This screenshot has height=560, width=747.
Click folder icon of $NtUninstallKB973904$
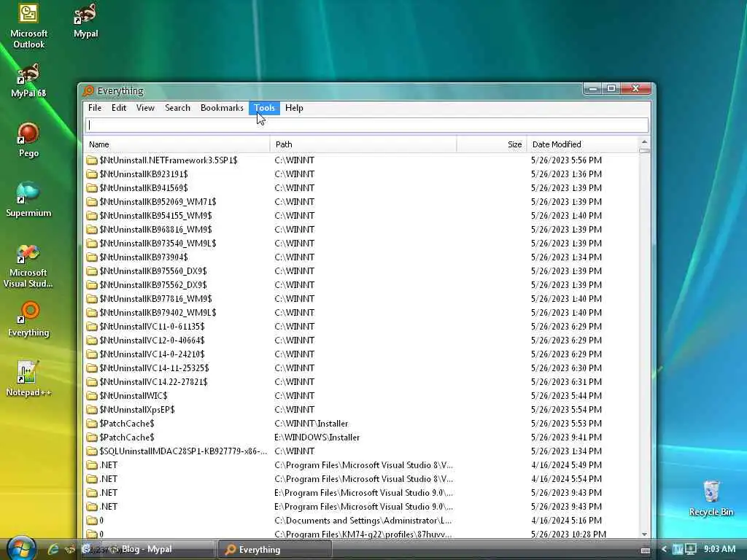tap(91, 257)
